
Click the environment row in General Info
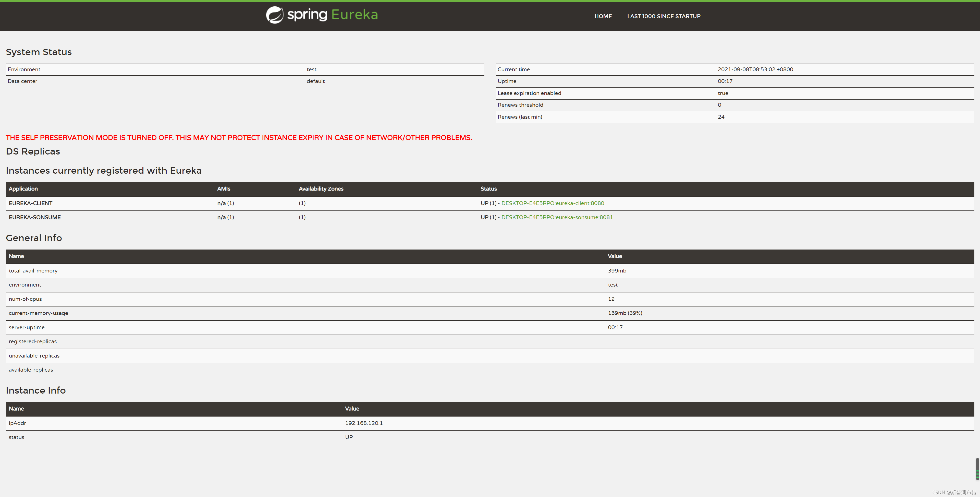(x=490, y=285)
